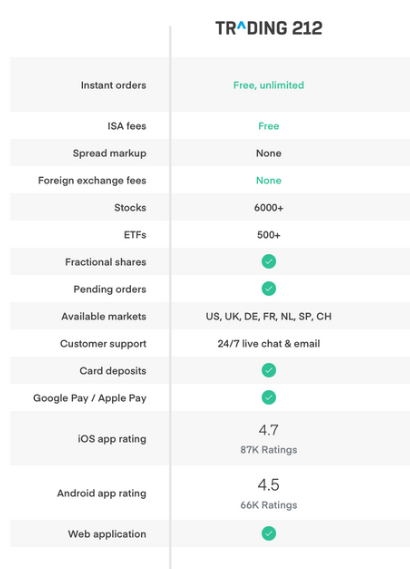This screenshot has height=569, width=410.
Task: Click the Trading 212 logo
Action: [268, 28]
